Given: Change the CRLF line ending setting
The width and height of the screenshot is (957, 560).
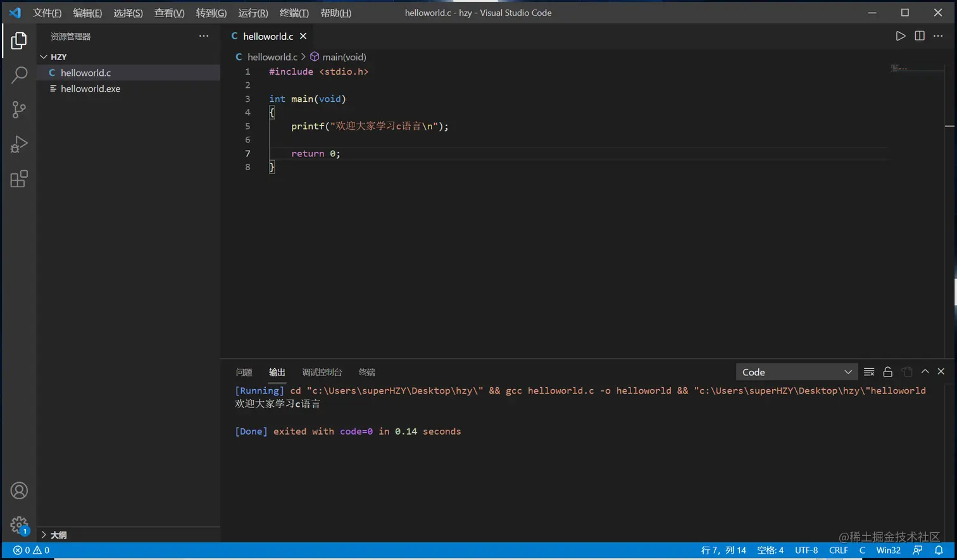Looking at the screenshot, I should tap(838, 551).
